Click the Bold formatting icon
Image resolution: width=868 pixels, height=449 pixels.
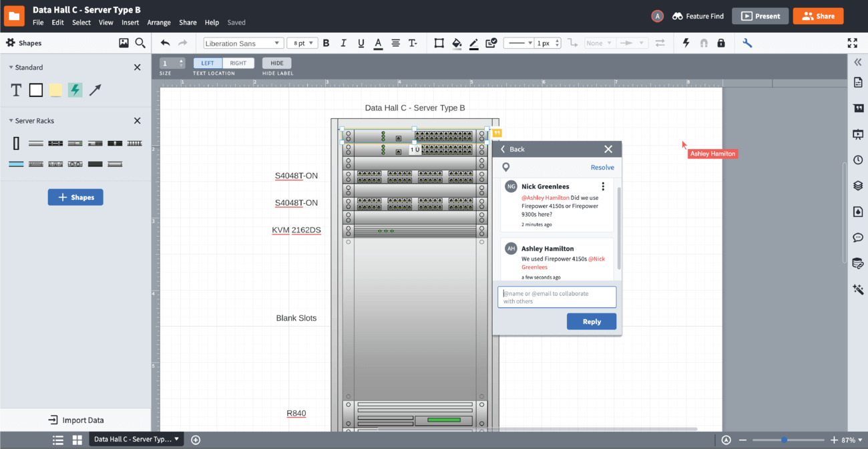pos(326,43)
